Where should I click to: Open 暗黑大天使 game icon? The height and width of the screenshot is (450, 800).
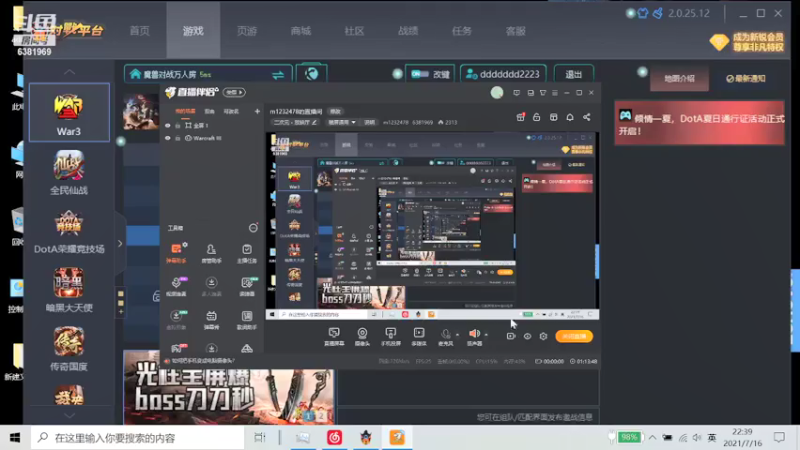[x=69, y=290]
